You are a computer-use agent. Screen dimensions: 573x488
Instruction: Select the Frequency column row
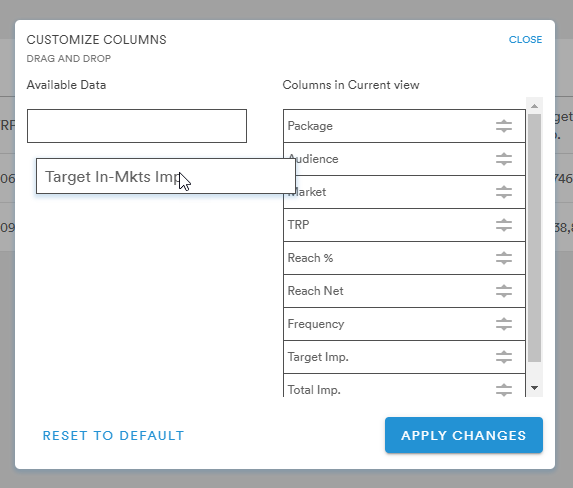(x=404, y=324)
